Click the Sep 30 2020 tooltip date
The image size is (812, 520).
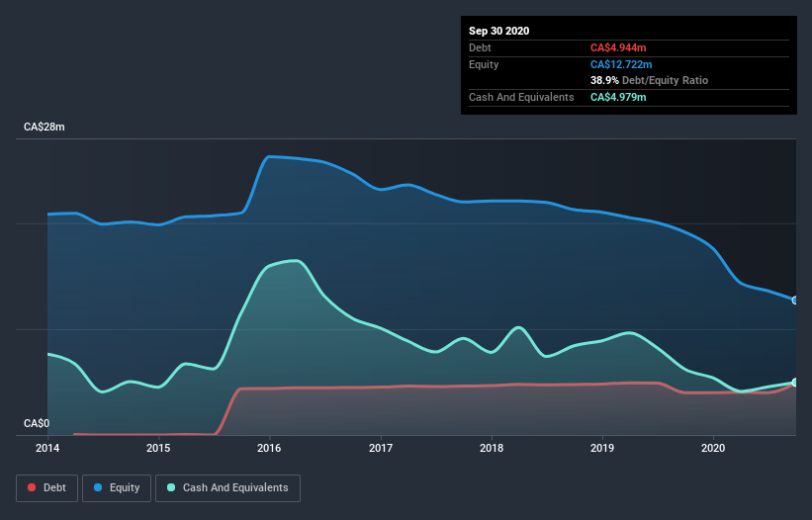click(499, 31)
